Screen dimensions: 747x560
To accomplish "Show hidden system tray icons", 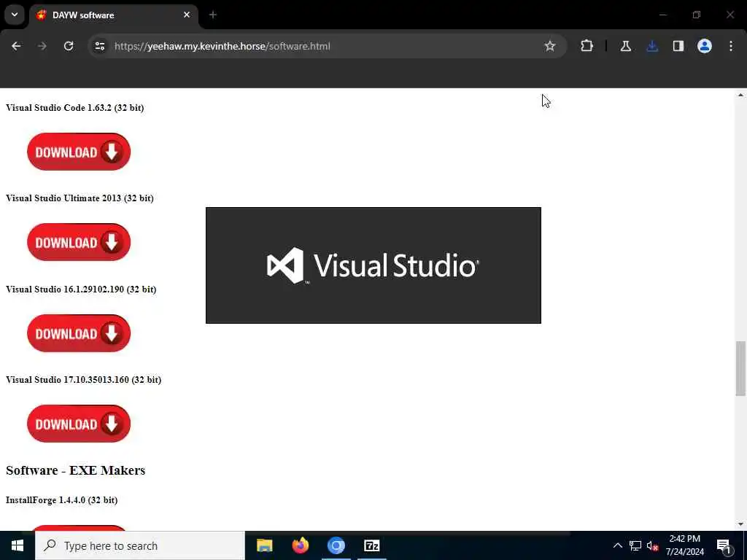I will click(x=617, y=545).
